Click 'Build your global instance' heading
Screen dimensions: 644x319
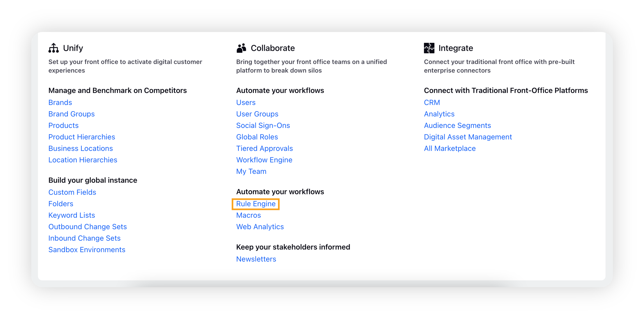[93, 180]
